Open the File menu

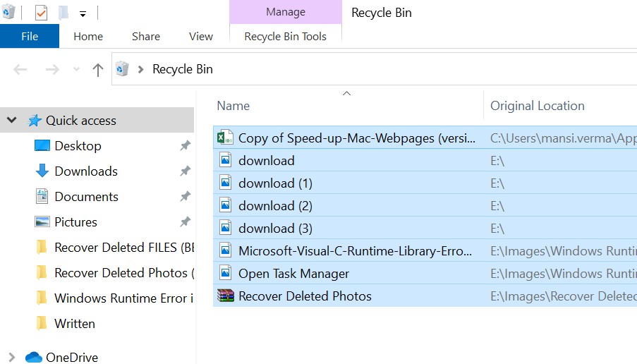[30, 36]
